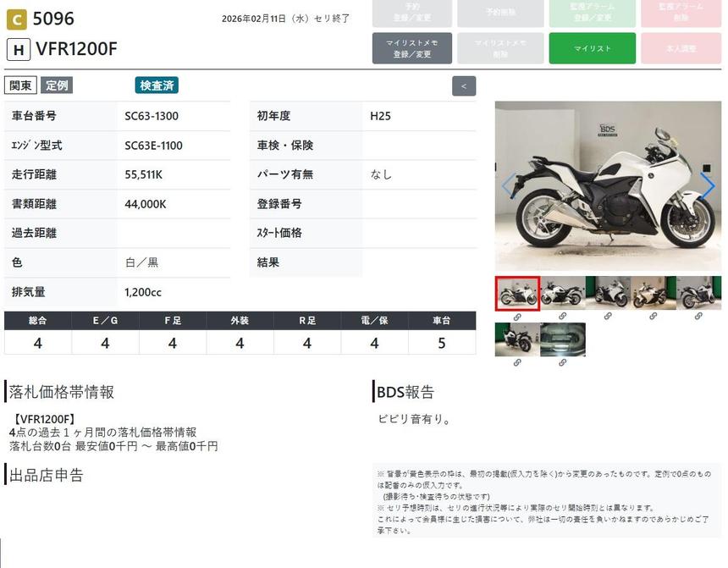Click the previous image arrow on the photo
Viewport: 728px width, 568px height.
pyautogui.click(x=509, y=186)
